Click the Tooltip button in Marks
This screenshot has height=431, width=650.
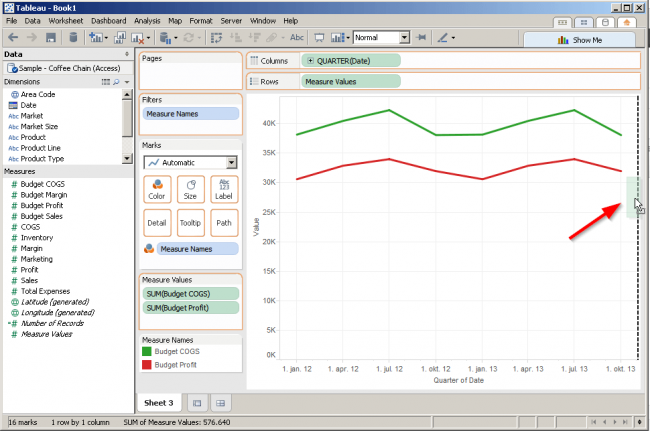coord(191,223)
